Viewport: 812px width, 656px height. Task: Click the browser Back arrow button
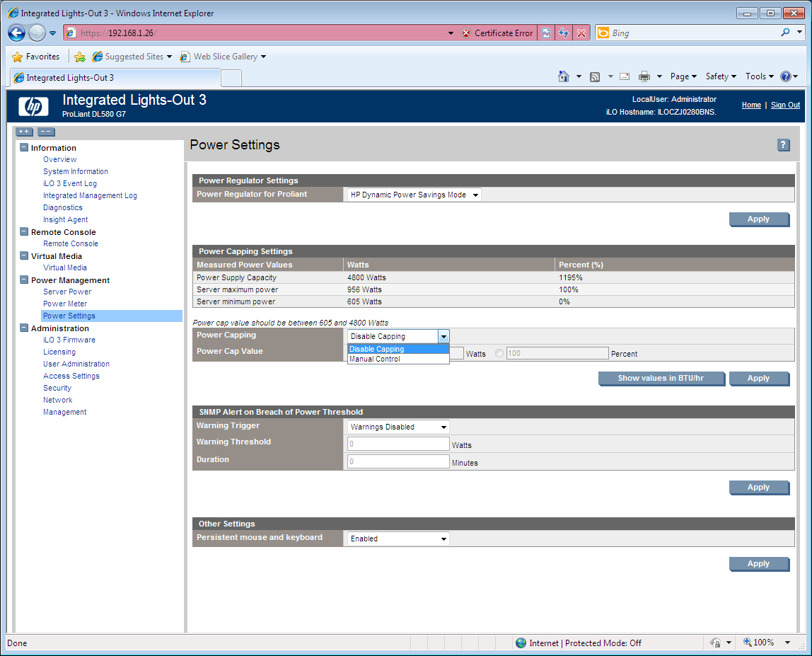pyautogui.click(x=16, y=33)
